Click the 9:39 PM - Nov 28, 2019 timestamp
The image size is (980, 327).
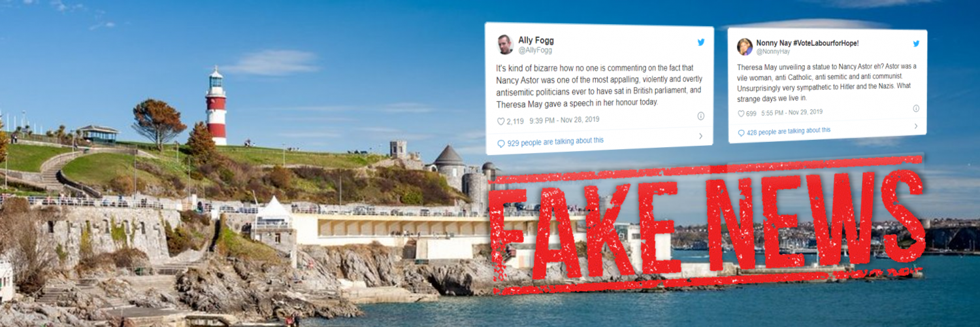click(x=564, y=120)
